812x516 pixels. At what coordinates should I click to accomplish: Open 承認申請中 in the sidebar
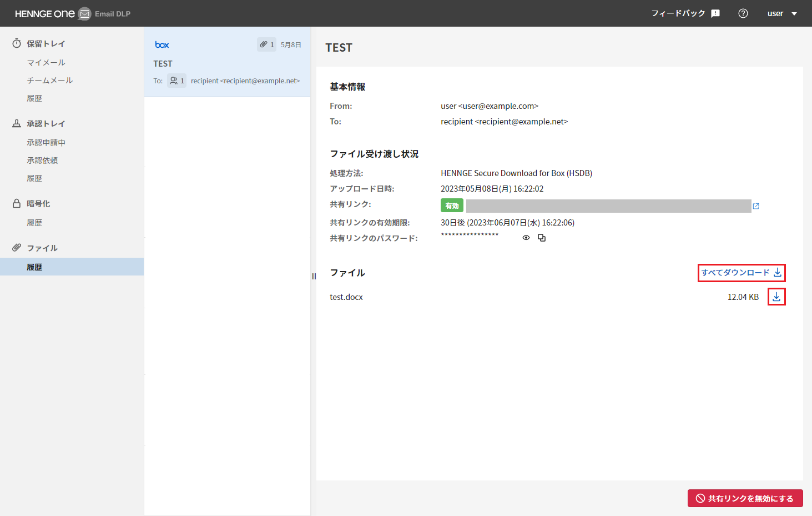click(x=46, y=143)
